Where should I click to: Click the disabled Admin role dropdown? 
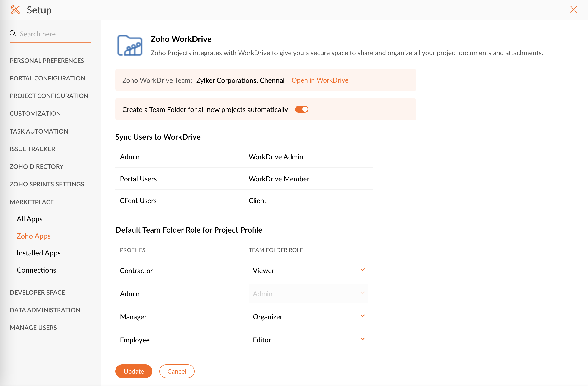pos(308,293)
